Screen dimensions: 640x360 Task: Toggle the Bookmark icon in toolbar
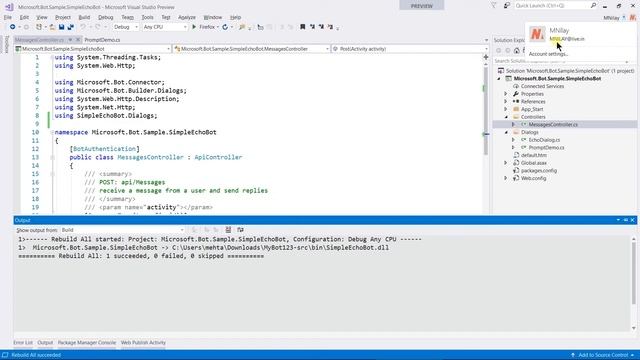pyautogui.click(x=302, y=27)
